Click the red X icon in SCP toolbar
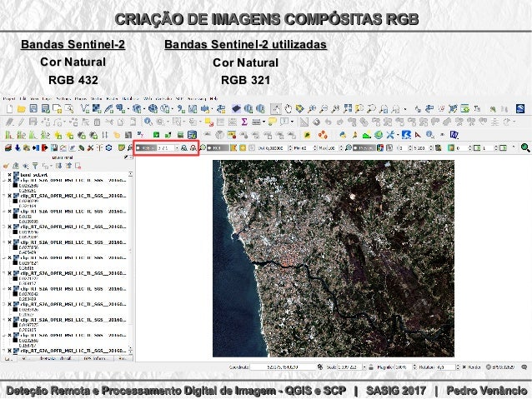Image resolution: width=532 pixels, height=399 pixels. coord(90,148)
